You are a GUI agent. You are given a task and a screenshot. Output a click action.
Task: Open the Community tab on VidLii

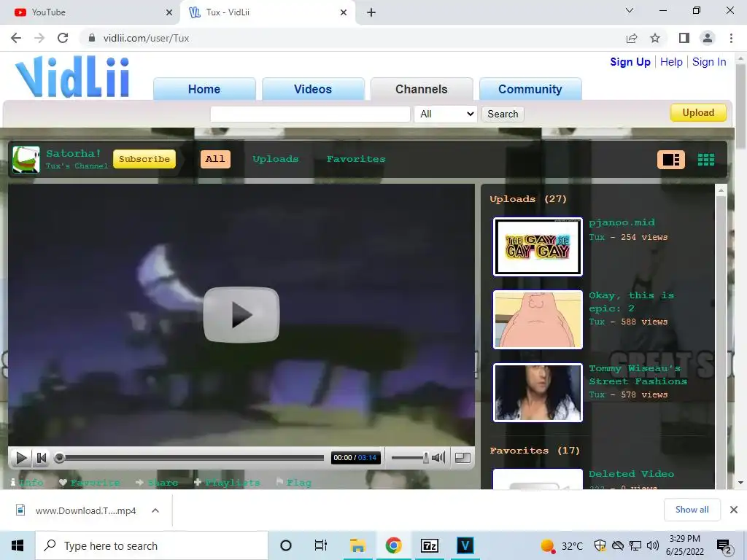[530, 89]
